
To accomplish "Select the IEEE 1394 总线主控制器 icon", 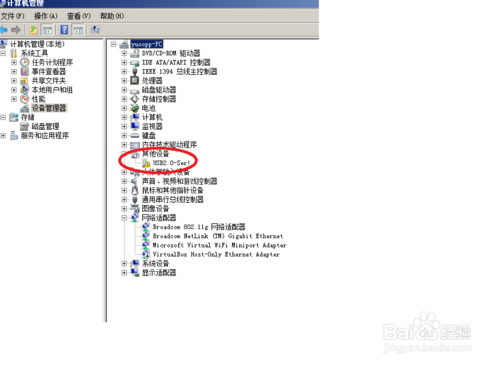I will 135,71.
